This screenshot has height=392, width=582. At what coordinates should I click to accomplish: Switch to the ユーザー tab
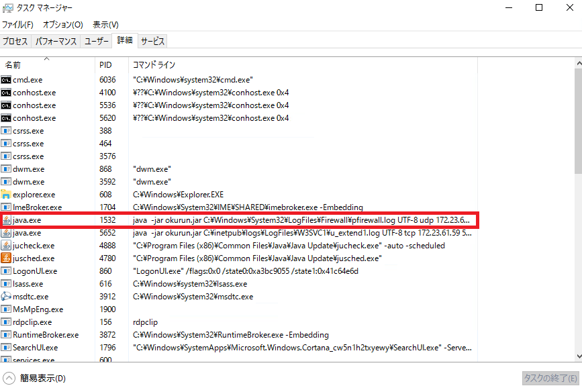point(97,41)
